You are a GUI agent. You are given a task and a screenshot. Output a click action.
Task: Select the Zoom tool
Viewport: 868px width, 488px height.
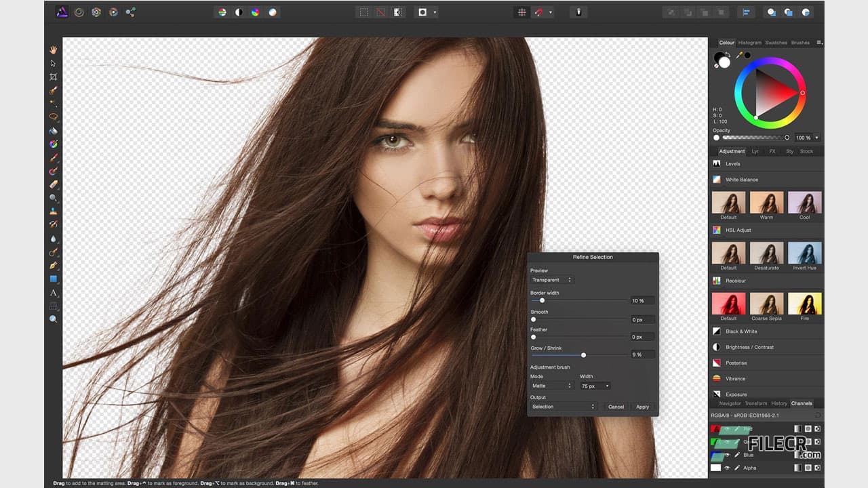(x=53, y=319)
